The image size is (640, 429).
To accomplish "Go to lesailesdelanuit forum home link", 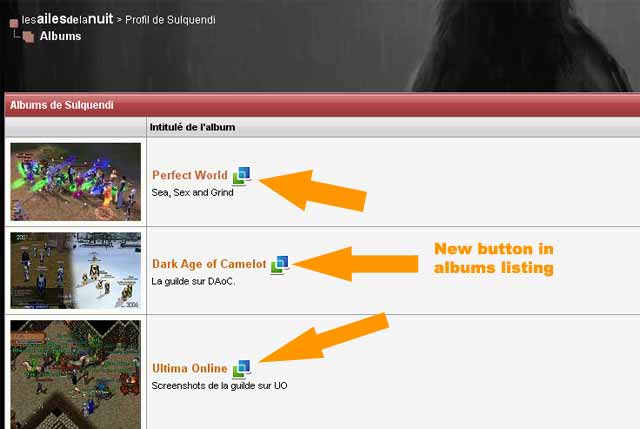I will point(67,19).
